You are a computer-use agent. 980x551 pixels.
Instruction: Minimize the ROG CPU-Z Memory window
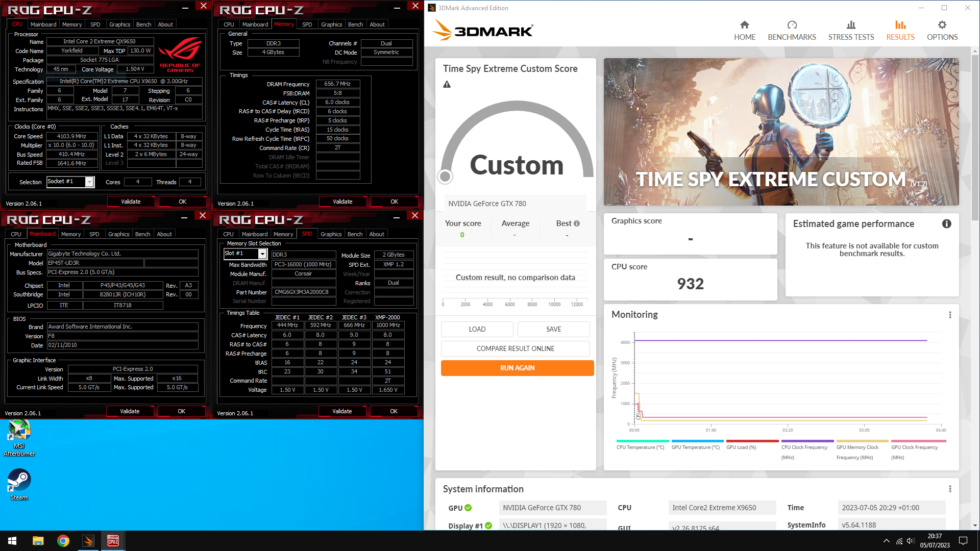[397, 7]
